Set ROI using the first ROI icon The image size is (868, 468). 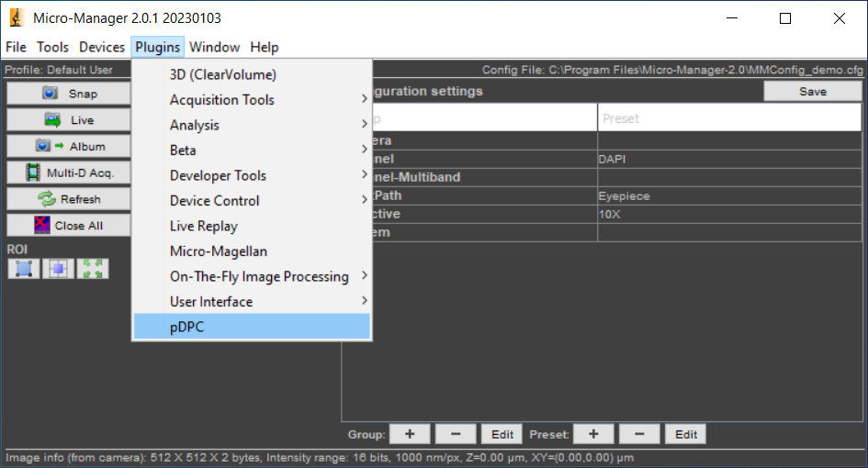[x=23, y=268]
